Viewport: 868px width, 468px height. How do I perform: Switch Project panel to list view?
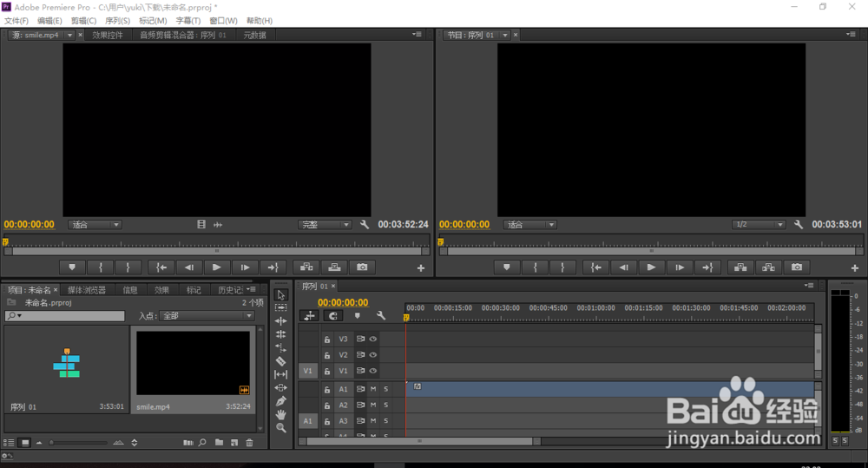[9, 443]
